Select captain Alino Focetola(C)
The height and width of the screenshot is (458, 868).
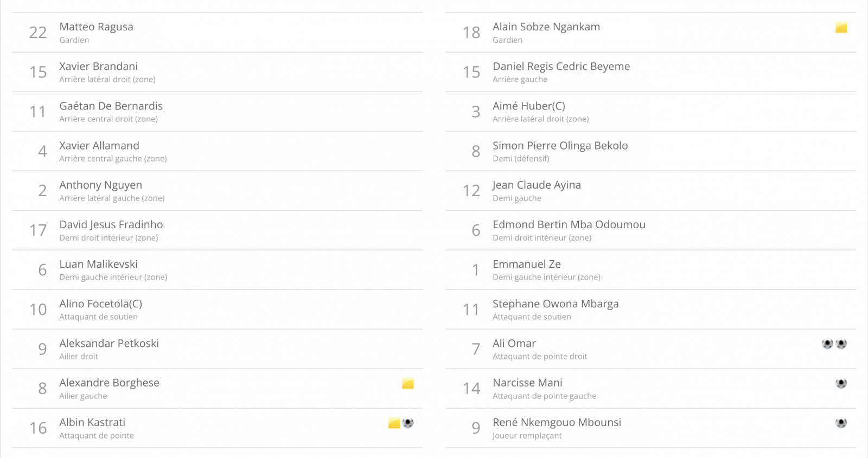(100, 304)
